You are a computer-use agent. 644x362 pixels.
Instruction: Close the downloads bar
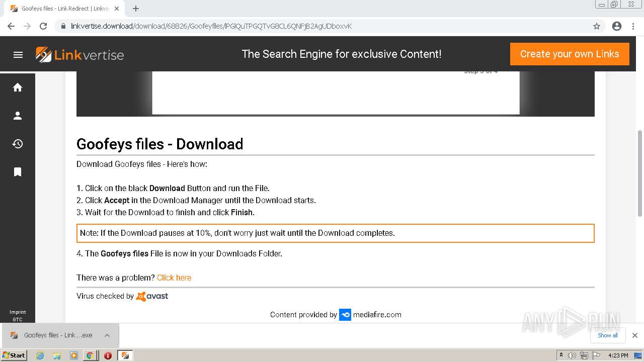point(635,335)
